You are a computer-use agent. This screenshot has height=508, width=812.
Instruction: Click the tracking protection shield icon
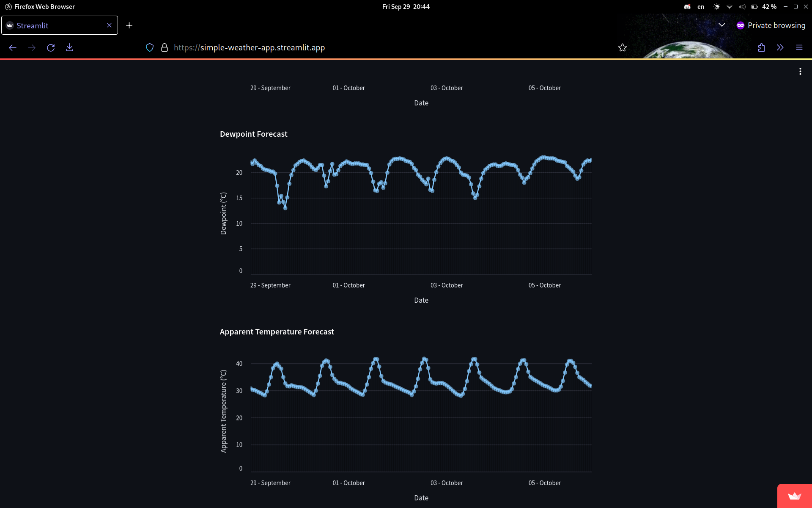(150, 47)
